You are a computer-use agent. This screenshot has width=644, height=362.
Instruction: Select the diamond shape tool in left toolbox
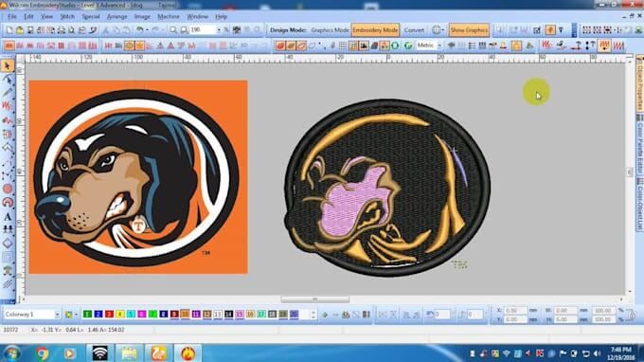coord(8,244)
